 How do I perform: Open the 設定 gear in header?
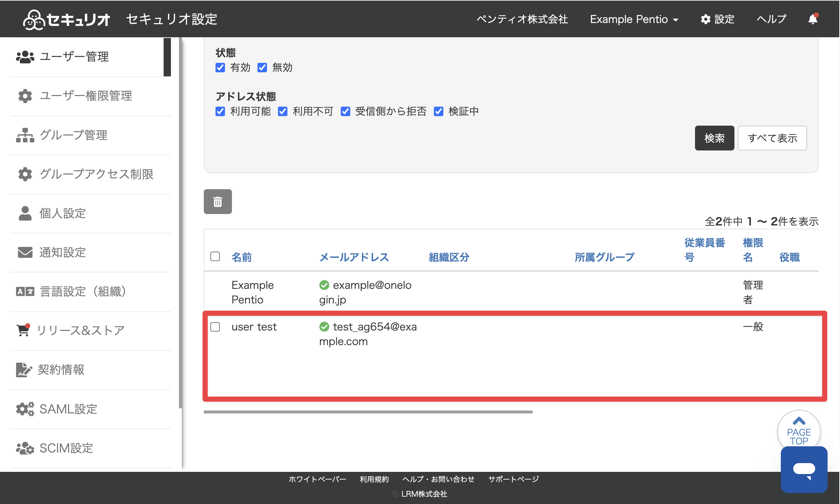717,19
